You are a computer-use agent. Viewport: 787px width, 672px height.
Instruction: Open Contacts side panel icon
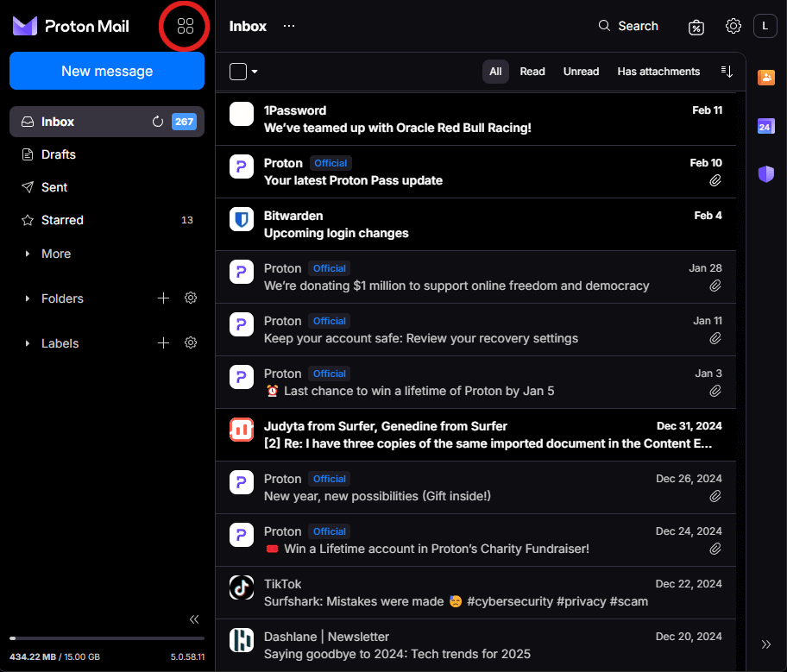(766, 78)
